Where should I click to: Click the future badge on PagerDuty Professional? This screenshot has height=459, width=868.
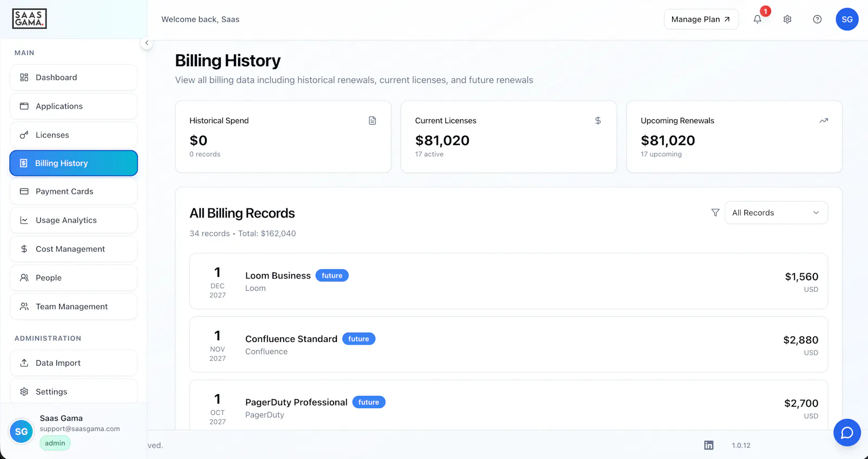point(369,402)
